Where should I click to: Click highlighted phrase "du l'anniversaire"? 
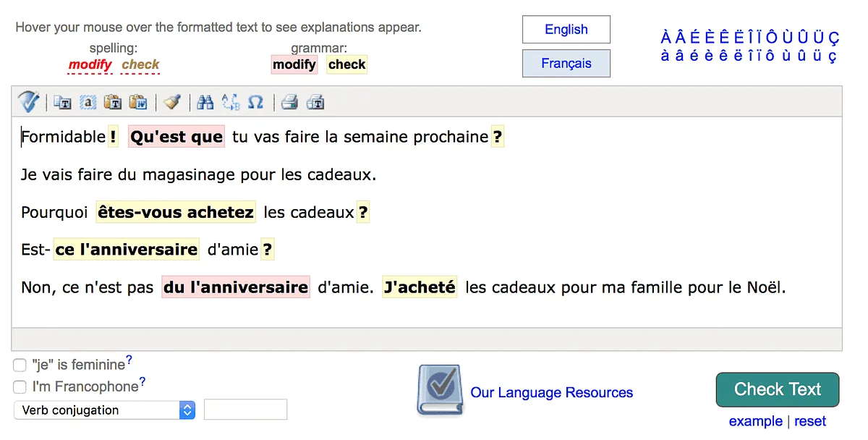tap(236, 287)
